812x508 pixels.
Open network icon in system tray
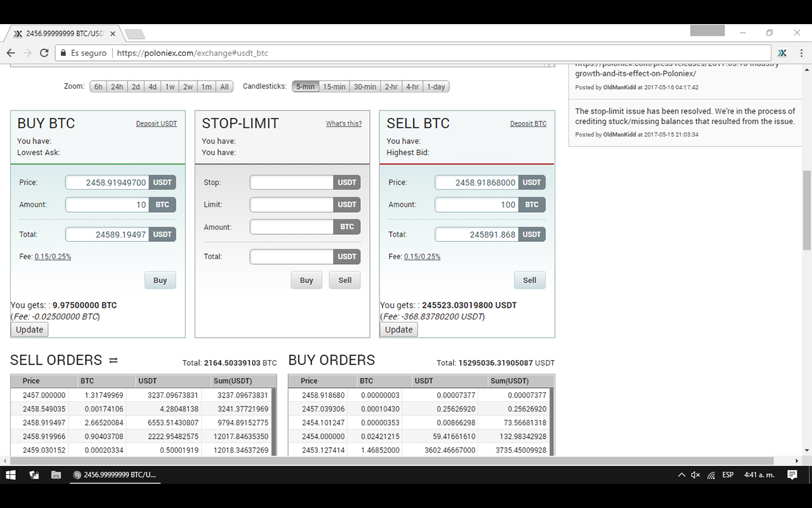pyautogui.click(x=711, y=475)
